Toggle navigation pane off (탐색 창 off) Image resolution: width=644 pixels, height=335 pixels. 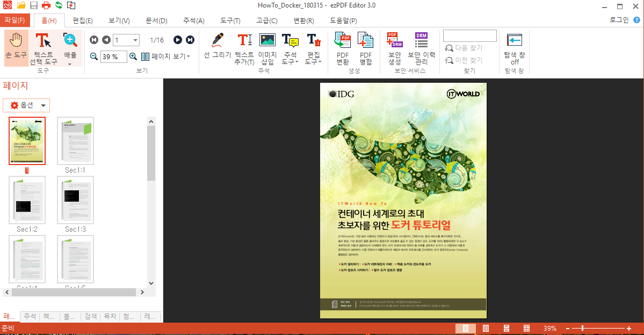tap(515, 48)
